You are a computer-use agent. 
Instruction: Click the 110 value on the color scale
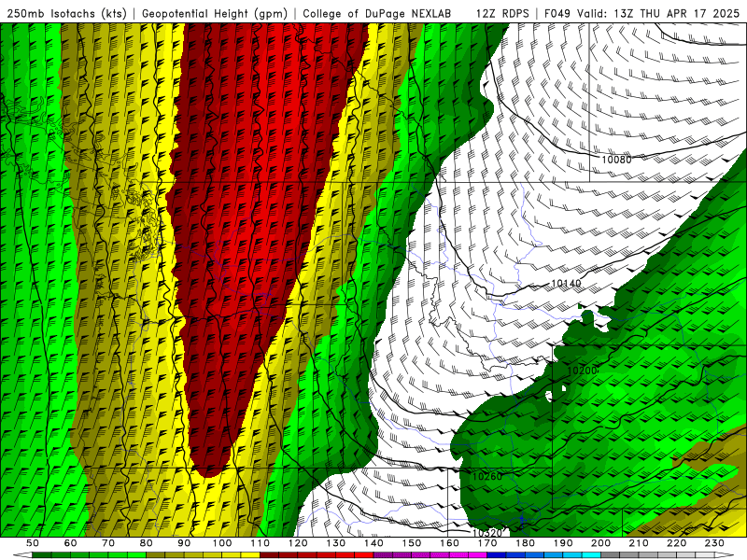(x=261, y=543)
